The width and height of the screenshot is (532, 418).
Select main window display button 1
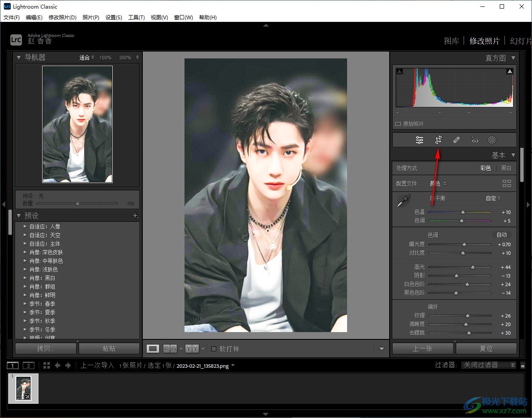[x=13, y=366]
